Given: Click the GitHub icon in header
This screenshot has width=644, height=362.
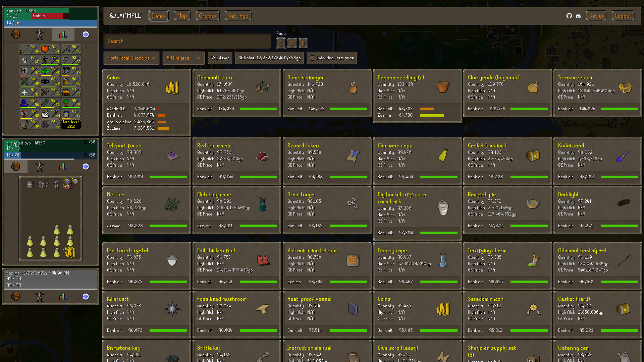Looking at the screenshot, I should tap(569, 16).
